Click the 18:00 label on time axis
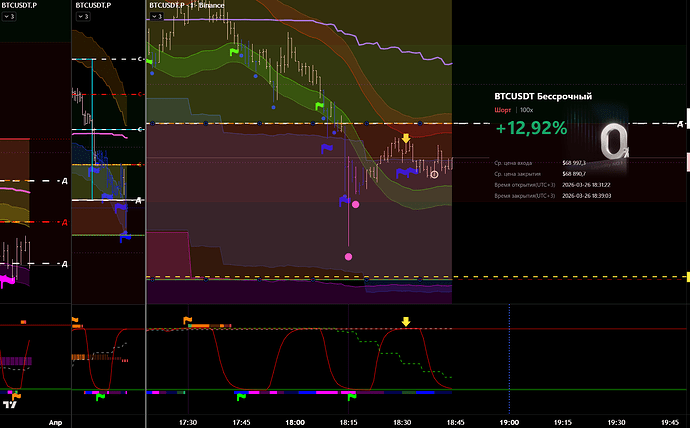The width and height of the screenshot is (690, 428). click(x=295, y=422)
